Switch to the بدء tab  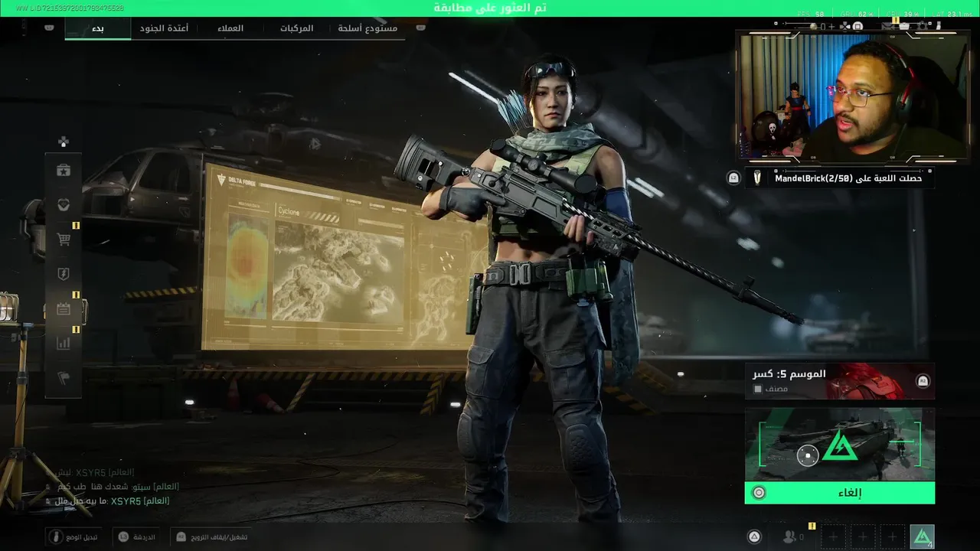(x=97, y=28)
